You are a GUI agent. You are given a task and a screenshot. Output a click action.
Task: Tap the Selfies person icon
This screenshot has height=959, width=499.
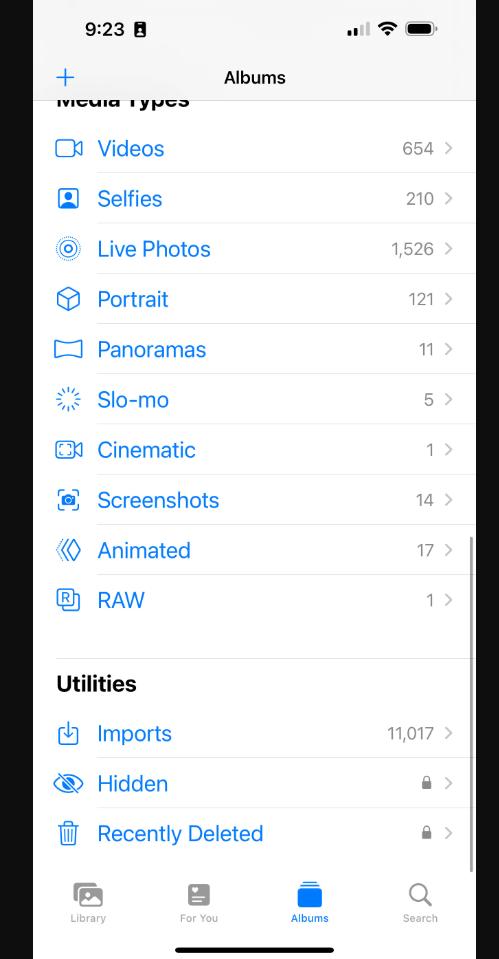[x=68, y=199]
